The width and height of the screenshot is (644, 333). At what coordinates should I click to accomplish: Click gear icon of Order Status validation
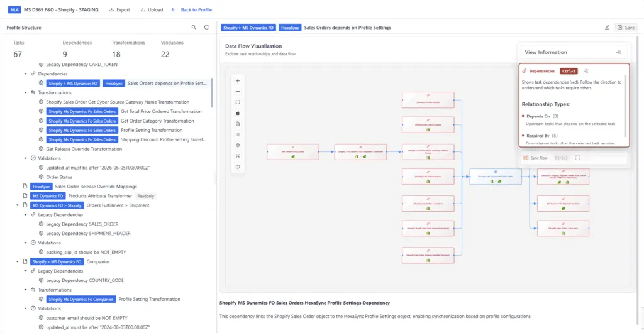[41, 177]
